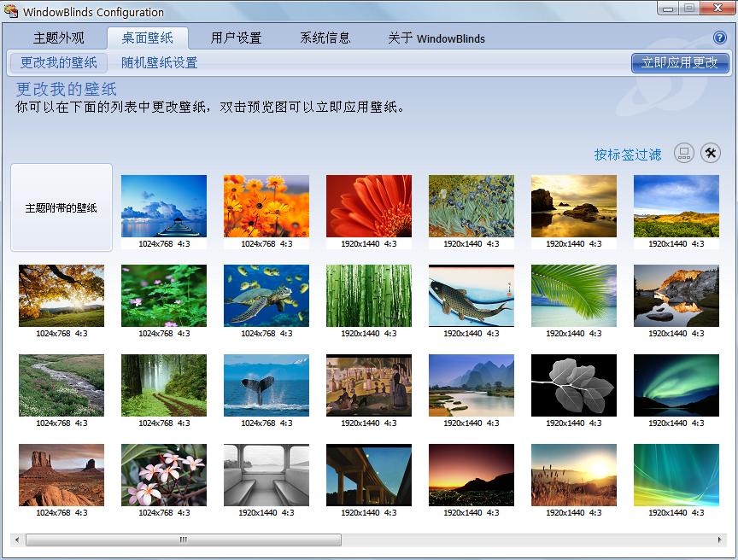Pick the green bamboo wallpaper
The height and width of the screenshot is (560, 738).
[369, 295]
